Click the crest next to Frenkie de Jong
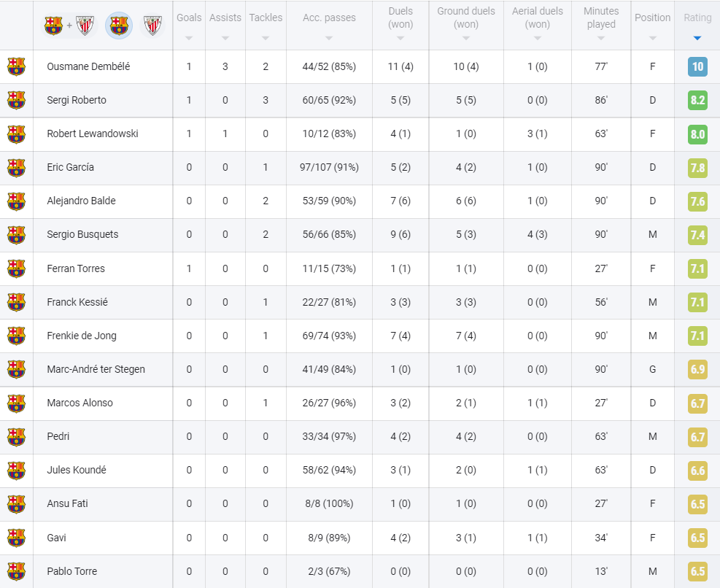Viewport: 720px width, 588px height. (x=16, y=336)
